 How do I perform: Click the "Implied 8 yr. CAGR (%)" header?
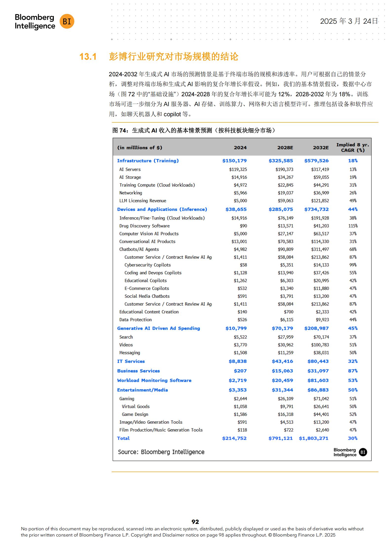click(353, 148)
